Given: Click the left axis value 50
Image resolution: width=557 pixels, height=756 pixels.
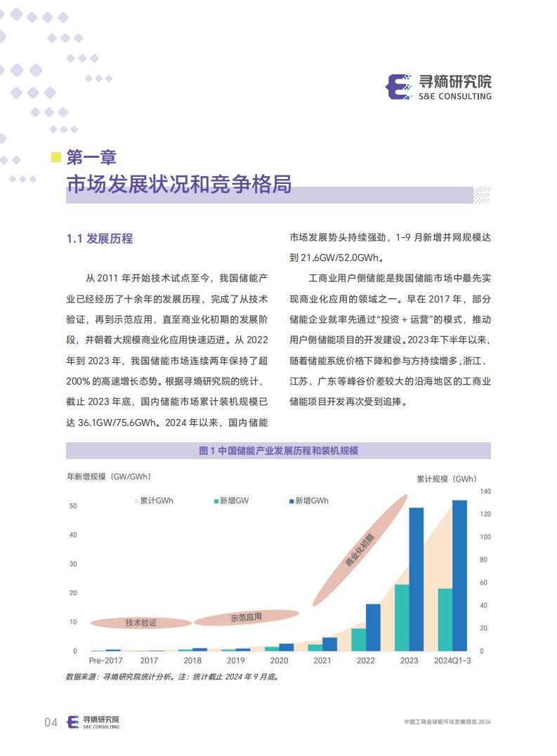Looking at the screenshot, I should [73, 506].
